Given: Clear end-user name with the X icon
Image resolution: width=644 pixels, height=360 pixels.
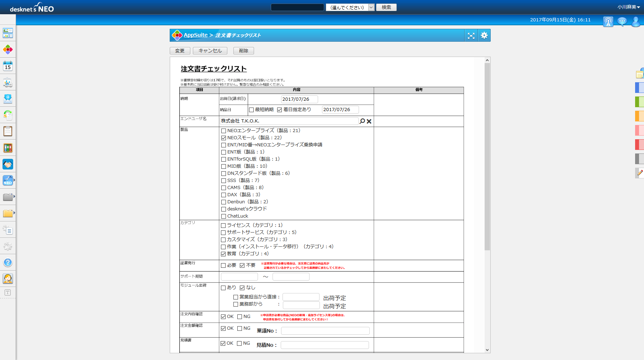Looking at the screenshot, I should click(x=369, y=121).
